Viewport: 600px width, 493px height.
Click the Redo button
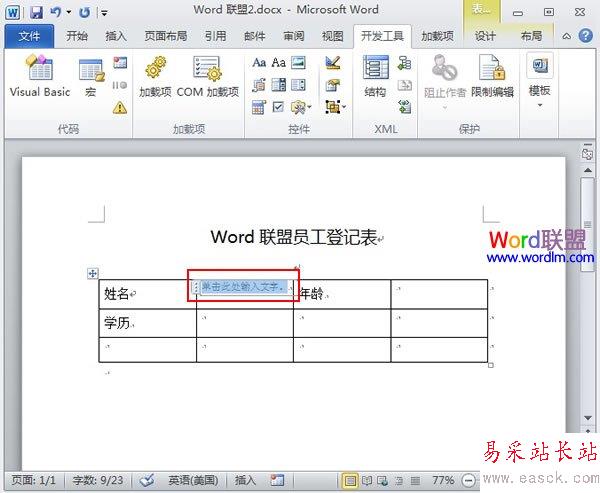[x=85, y=13]
